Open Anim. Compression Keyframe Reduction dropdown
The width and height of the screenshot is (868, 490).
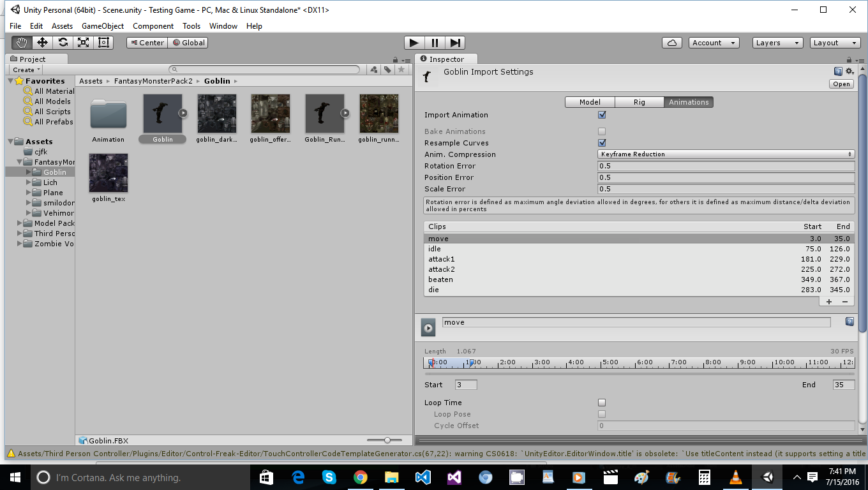726,154
